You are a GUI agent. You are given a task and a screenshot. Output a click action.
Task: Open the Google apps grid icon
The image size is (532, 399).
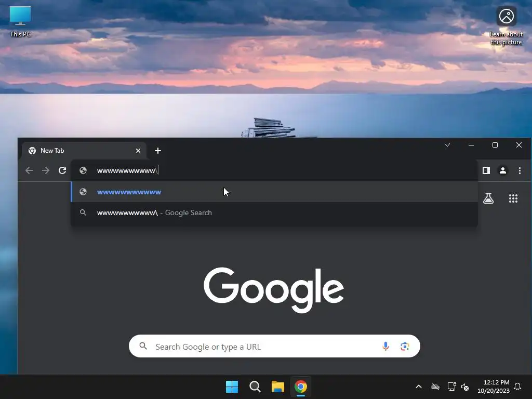tap(513, 198)
